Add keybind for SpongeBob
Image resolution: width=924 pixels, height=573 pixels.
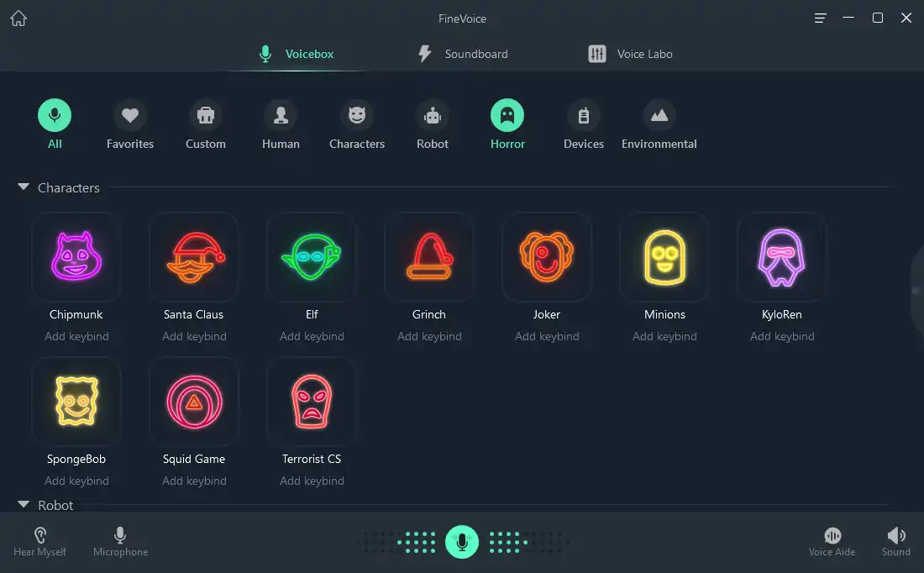[x=76, y=481]
